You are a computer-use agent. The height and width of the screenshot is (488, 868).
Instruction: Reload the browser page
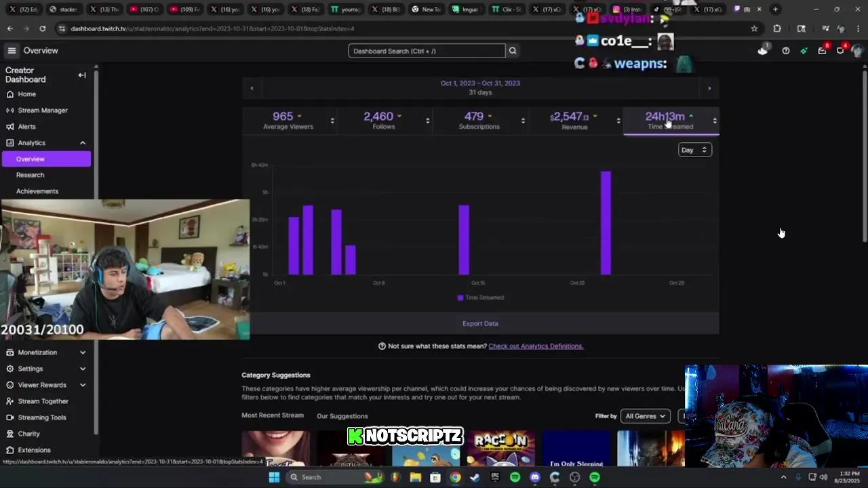coord(42,28)
